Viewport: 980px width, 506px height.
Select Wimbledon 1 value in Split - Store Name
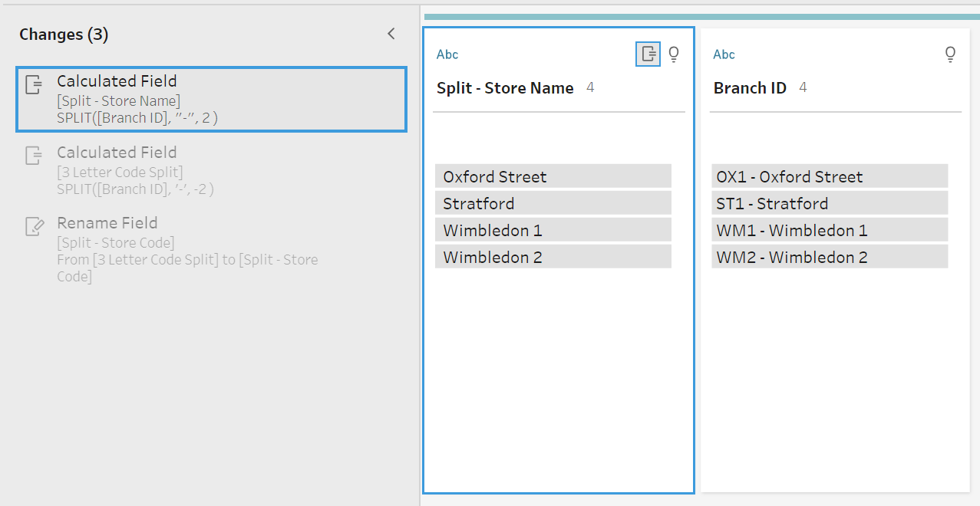tap(553, 230)
